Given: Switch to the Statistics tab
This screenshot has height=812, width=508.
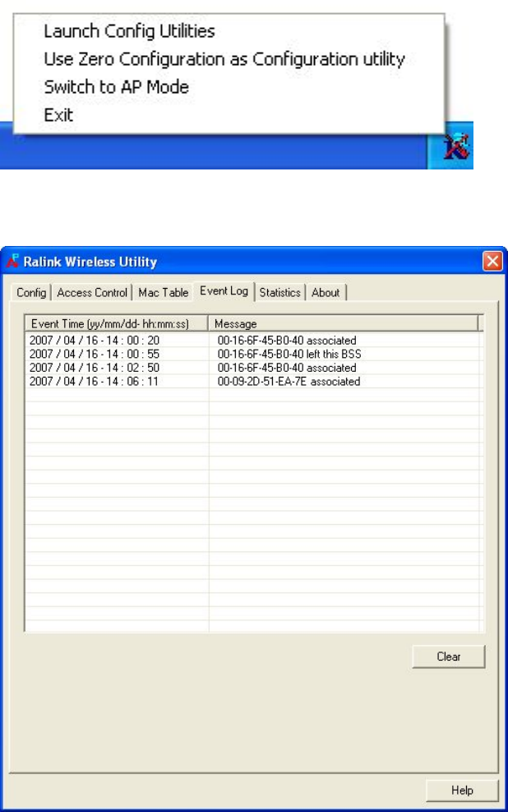Looking at the screenshot, I should click(x=279, y=293).
